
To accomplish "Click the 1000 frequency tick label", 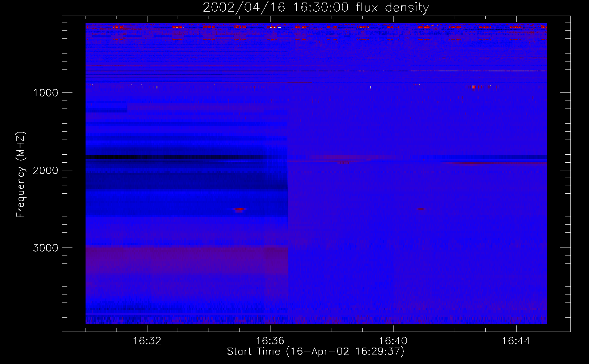I will pos(46,92).
